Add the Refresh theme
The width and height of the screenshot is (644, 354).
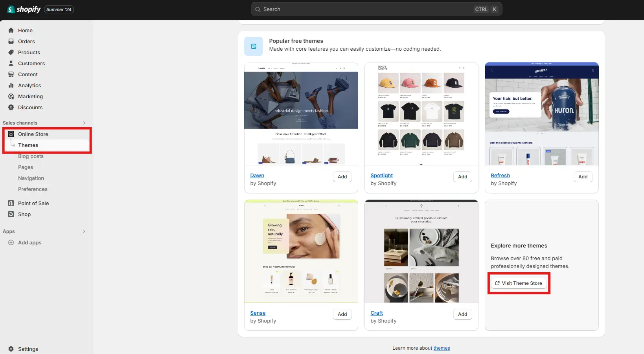[583, 177]
